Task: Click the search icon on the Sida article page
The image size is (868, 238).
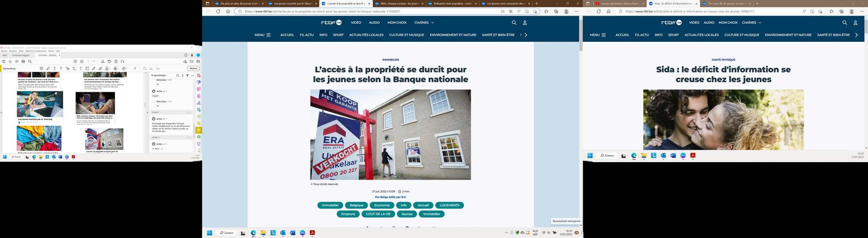Action: click(x=845, y=23)
